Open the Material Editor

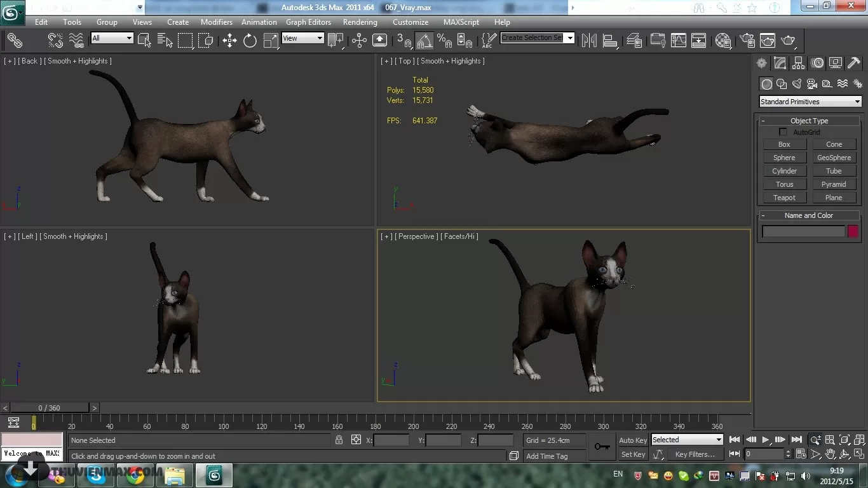(x=722, y=41)
